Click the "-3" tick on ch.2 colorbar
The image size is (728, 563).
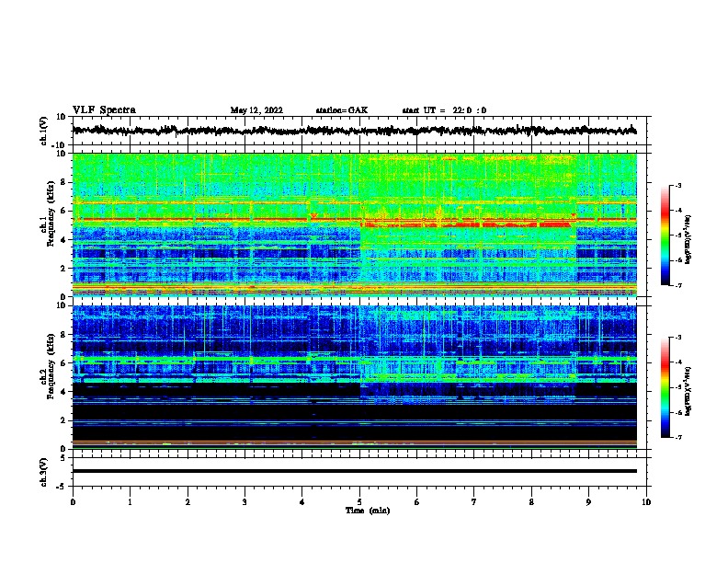[x=677, y=338]
